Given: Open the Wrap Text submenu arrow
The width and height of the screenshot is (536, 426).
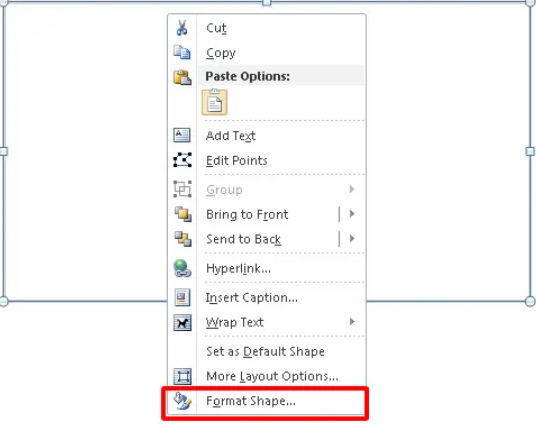Looking at the screenshot, I should click(x=352, y=322).
